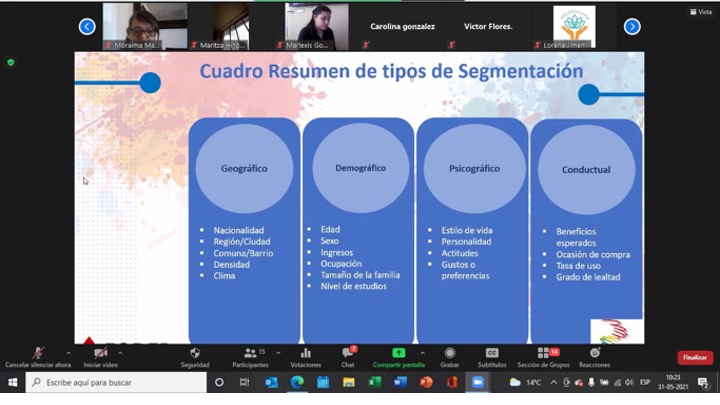720x405 pixels.
Task: Expand video options arrow next to camera
Action: (120, 353)
